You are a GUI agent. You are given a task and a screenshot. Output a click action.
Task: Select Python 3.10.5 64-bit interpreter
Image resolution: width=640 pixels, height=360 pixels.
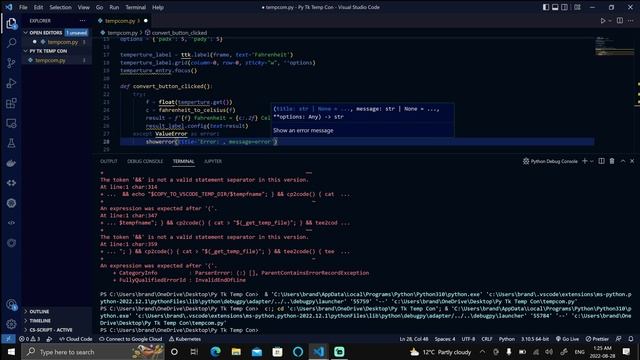tap(535, 339)
